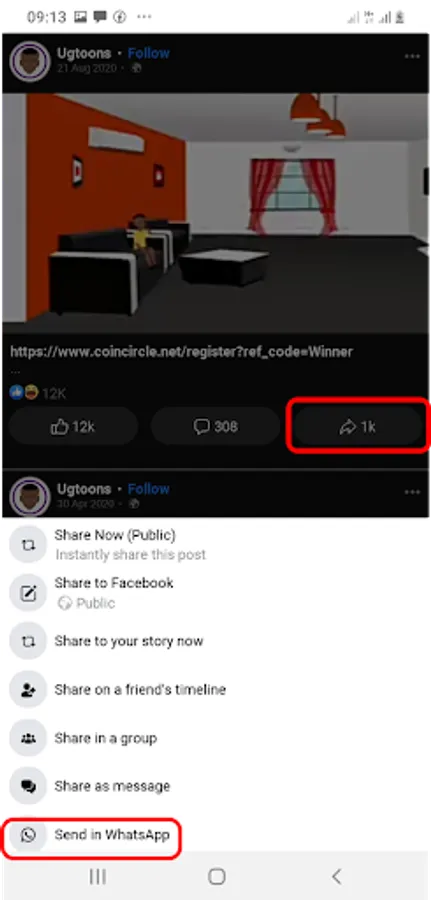Open the Android recent apps button
Screen dimensions: 431x900
98,876
